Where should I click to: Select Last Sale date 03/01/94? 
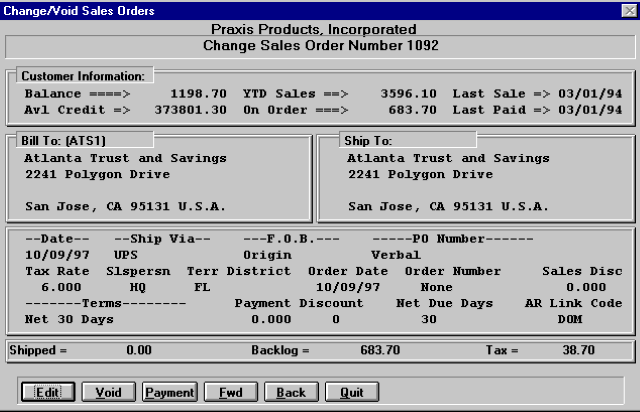pyautogui.click(x=590, y=94)
